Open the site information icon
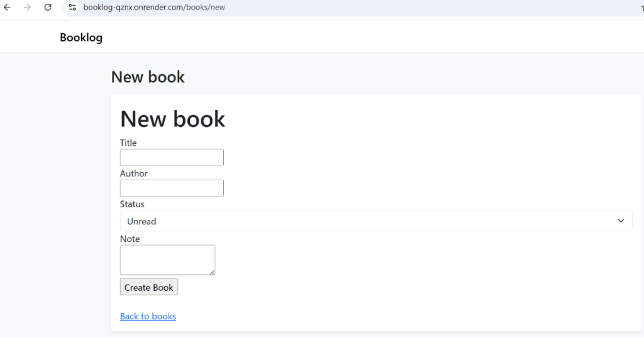 click(72, 8)
